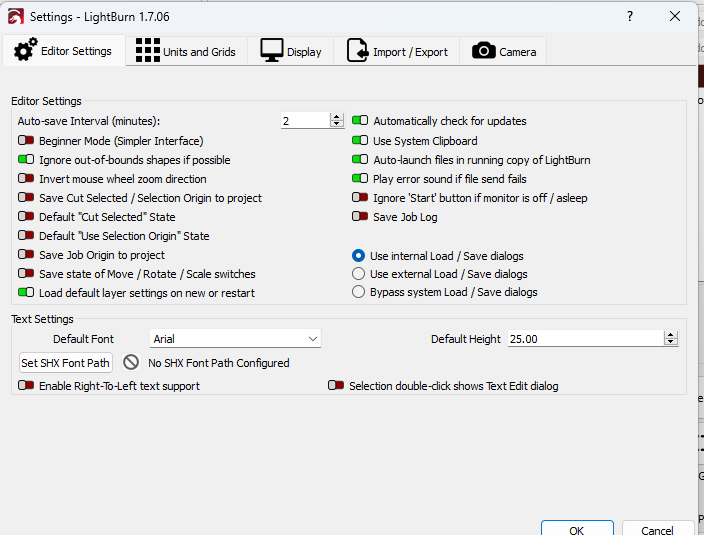
Task: Toggle Save state of Move / Rotate / Scale switches
Action: click(26, 273)
